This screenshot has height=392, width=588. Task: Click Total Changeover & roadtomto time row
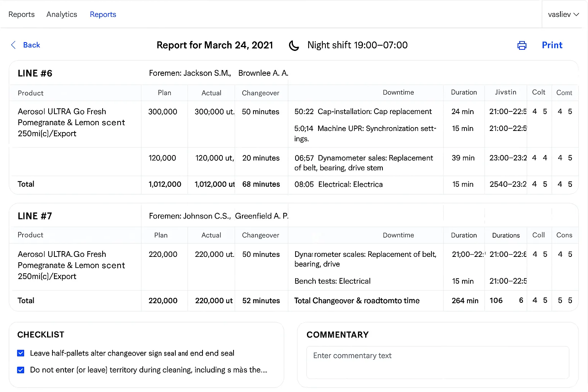coord(356,301)
